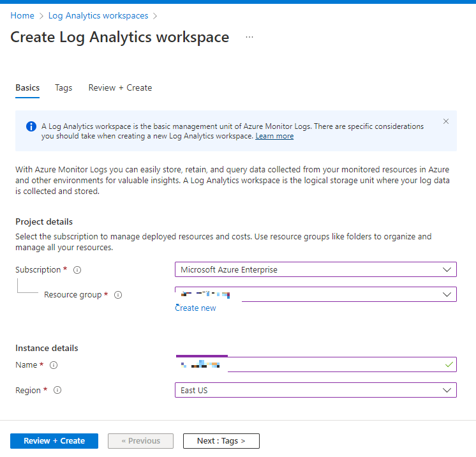This screenshot has height=457, width=476.
Task: Show info tooltip for Name
Action: (54, 365)
